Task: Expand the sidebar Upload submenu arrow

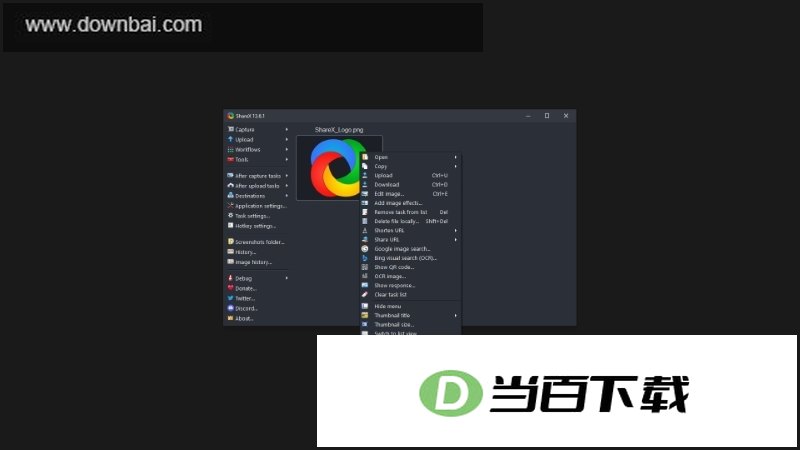Action: click(287, 139)
